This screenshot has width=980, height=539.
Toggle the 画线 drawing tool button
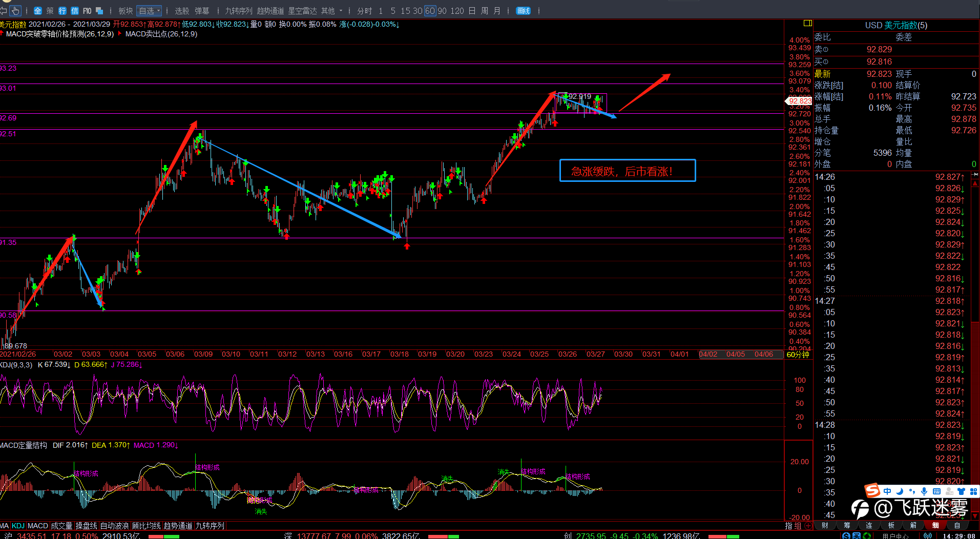pos(524,10)
